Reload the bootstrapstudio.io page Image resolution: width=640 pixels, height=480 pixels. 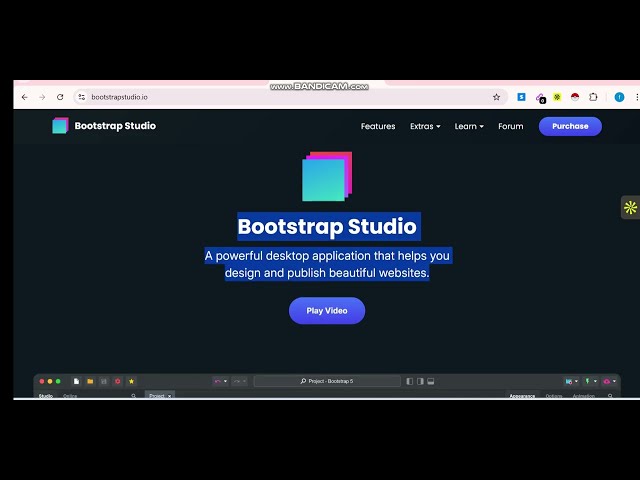60,97
